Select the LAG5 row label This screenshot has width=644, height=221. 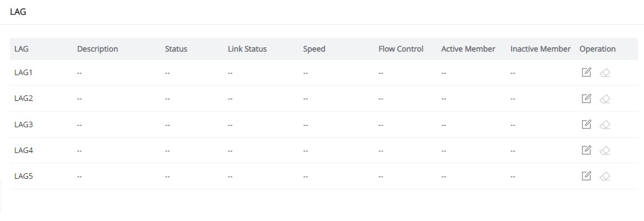click(24, 176)
